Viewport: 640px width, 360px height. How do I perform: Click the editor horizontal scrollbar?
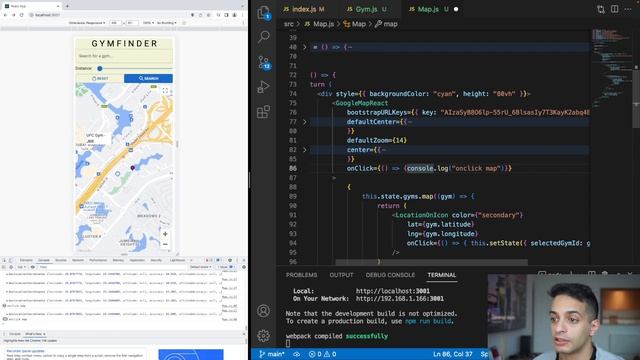[431, 262]
